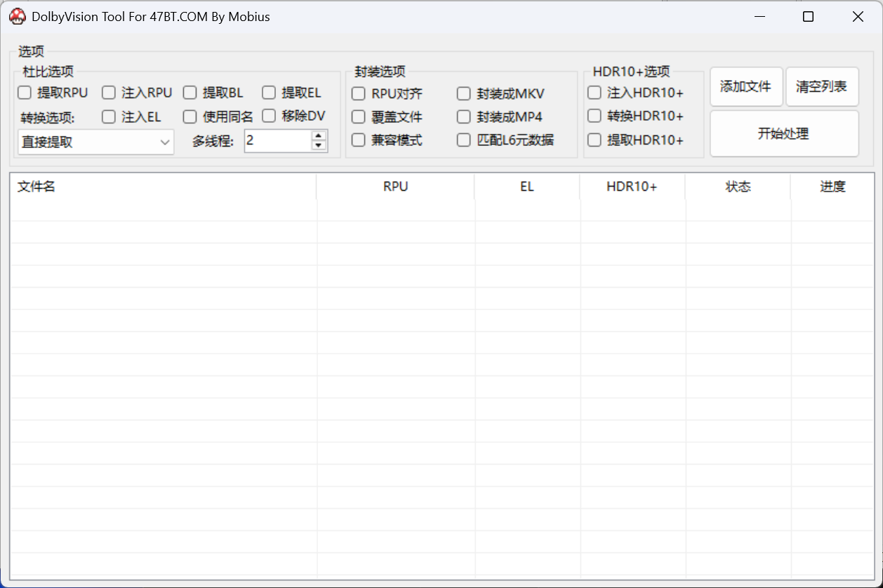Toggle the 匹配L6元数据 checkbox

coord(464,140)
